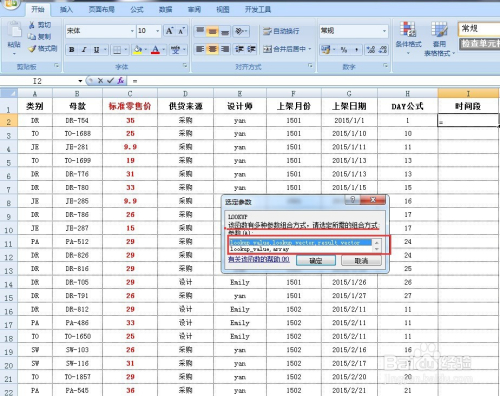The height and width of the screenshot is (396, 500).
Task: Click the text orientation icon
Action: click(x=239, y=31)
